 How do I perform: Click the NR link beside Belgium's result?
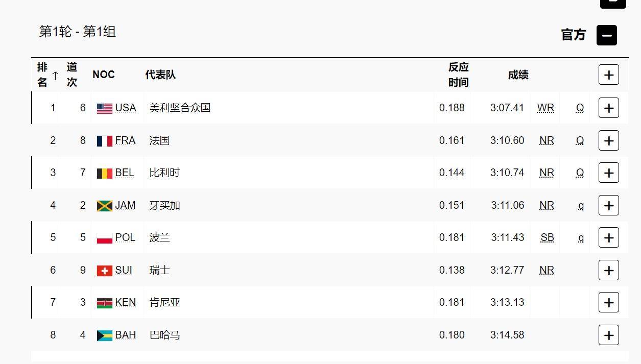546,173
